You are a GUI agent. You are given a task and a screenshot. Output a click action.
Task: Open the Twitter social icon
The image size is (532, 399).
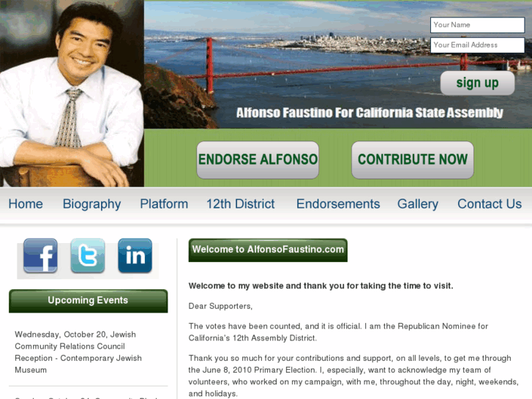point(88,256)
